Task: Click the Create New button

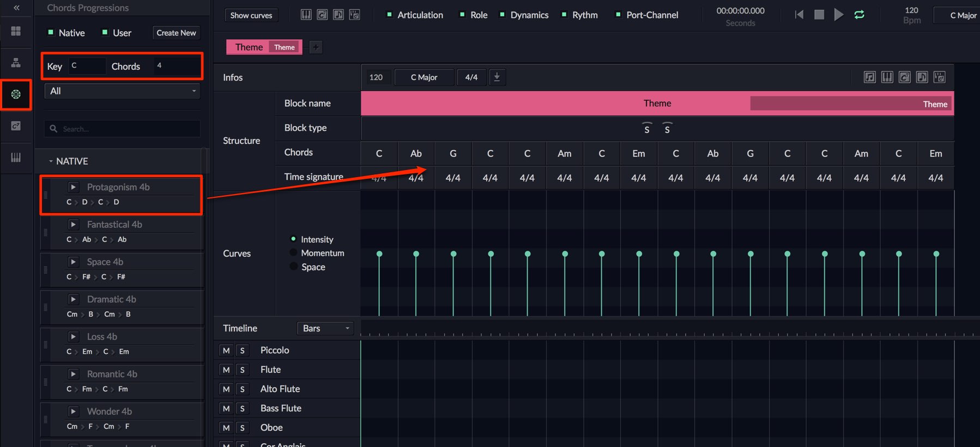Action: pos(176,33)
